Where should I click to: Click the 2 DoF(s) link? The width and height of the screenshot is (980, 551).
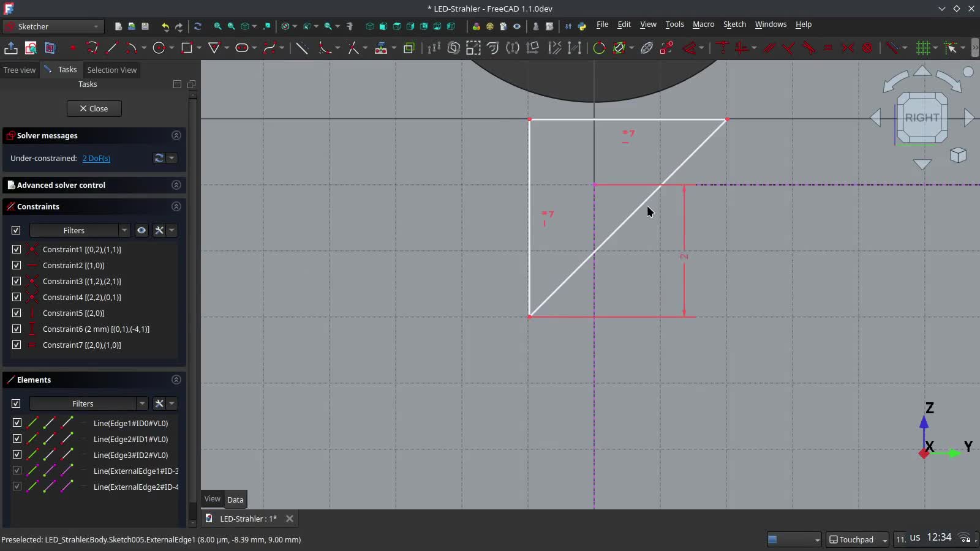(96, 158)
